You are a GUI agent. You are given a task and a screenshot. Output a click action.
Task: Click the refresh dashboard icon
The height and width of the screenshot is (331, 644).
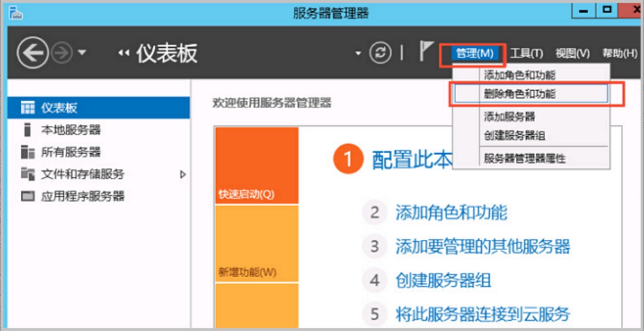click(380, 53)
